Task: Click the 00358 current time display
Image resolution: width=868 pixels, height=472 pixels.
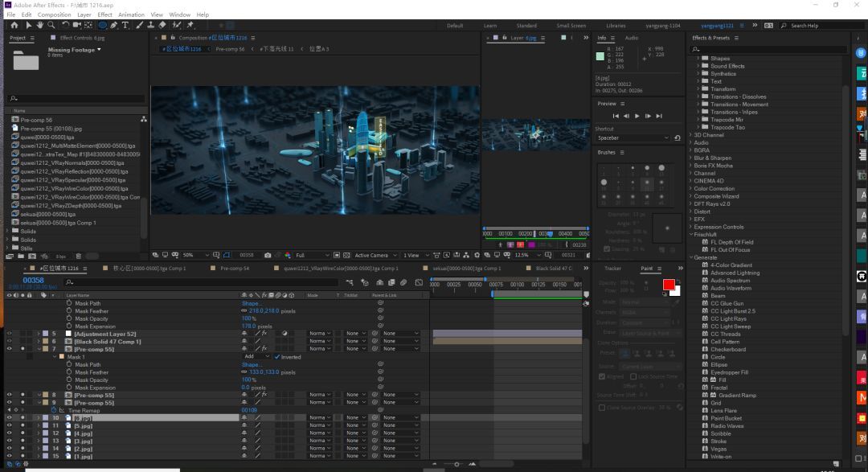Action: pyautogui.click(x=33, y=281)
